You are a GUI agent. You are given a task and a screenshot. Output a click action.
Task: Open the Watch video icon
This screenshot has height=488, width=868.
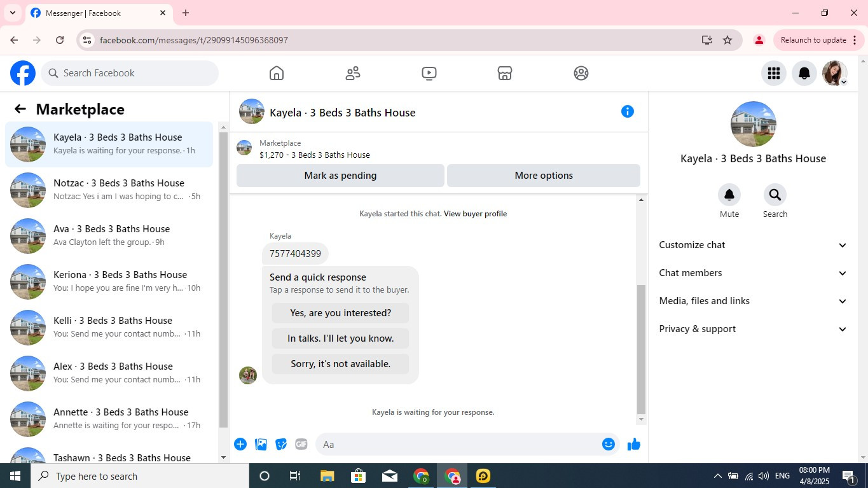429,73
